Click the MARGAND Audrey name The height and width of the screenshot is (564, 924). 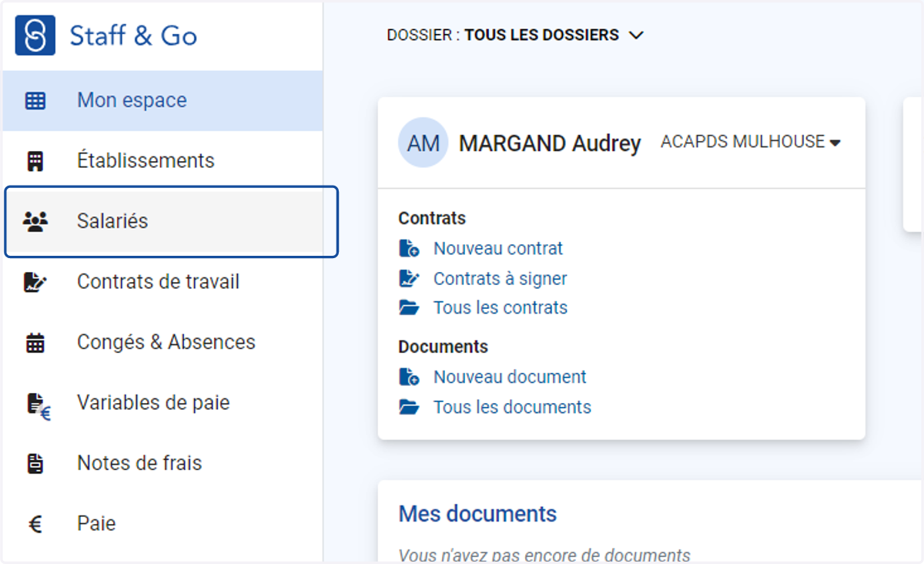[550, 143]
